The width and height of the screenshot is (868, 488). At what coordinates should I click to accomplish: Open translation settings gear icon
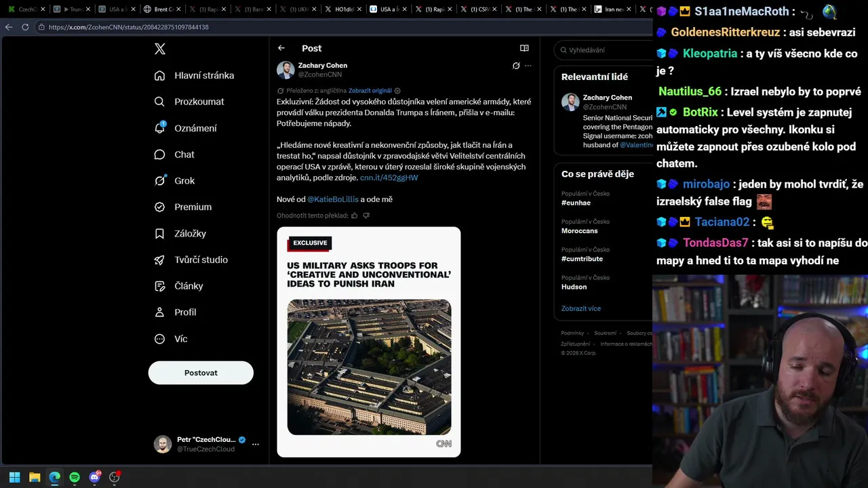click(x=397, y=91)
